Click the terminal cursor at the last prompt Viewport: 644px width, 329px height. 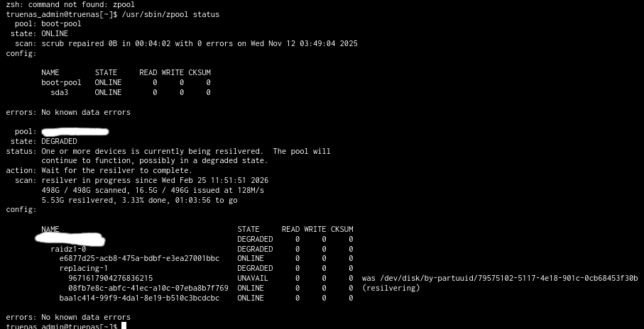point(124,326)
